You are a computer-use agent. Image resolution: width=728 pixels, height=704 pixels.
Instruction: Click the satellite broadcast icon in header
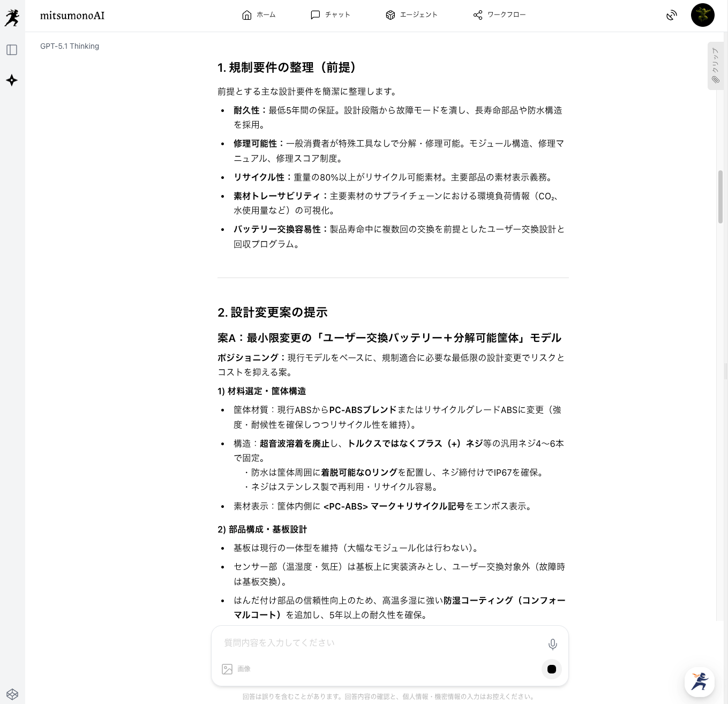coord(671,15)
